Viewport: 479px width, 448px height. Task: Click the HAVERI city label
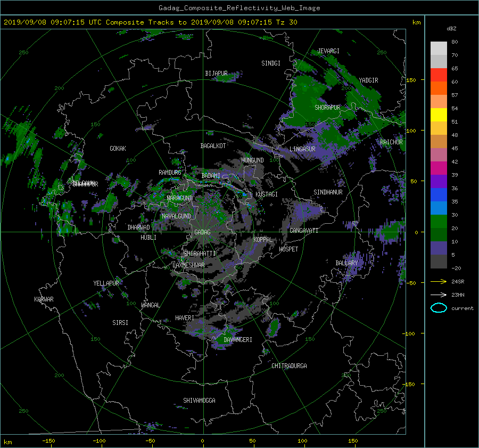tap(185, 318)
